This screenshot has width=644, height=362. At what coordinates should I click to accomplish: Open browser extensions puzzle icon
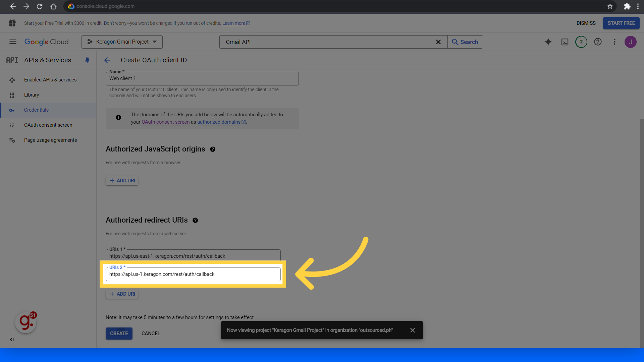[x=627, y=6]
